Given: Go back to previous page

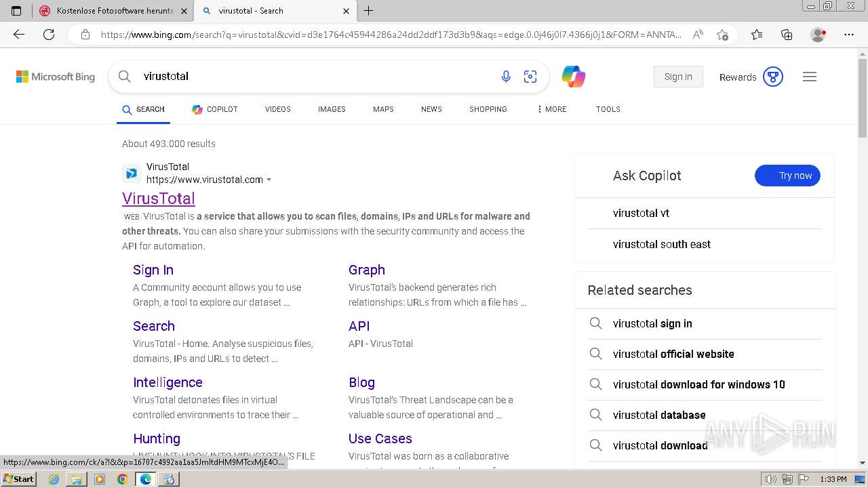Looking at the screenshot, I should 19,35.
